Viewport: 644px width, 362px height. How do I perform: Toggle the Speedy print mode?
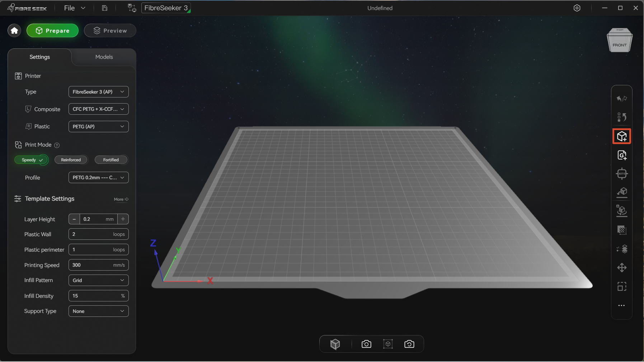[31, 160]
